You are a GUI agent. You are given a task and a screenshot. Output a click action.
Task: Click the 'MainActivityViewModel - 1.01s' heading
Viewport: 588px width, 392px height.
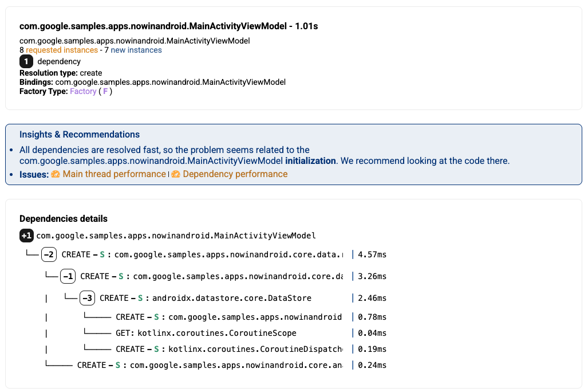pos(169,26)
